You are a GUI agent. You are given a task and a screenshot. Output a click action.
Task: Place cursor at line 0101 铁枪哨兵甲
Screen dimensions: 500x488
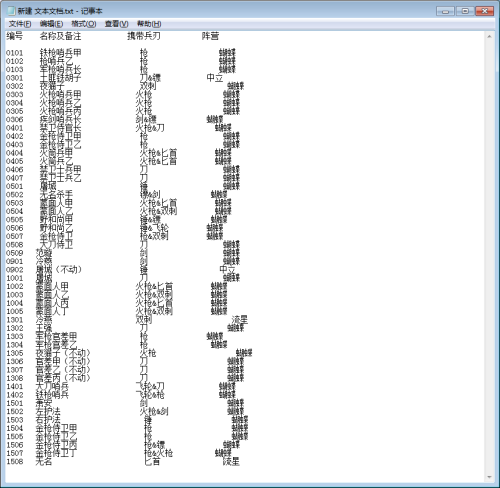pyautogui.click(x=44, y=53)
